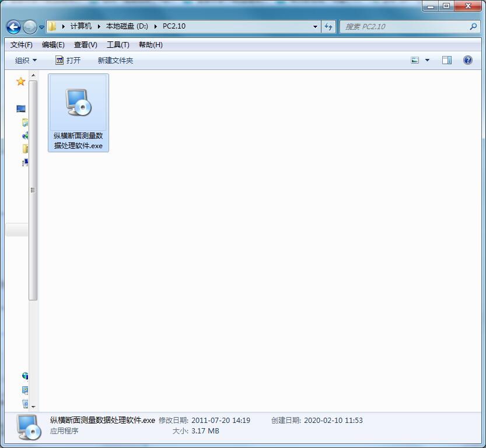The height and width of the screenshot is (448, 486).
Task: Open the address bar history dropdown
Action: [x=315, y=27]
